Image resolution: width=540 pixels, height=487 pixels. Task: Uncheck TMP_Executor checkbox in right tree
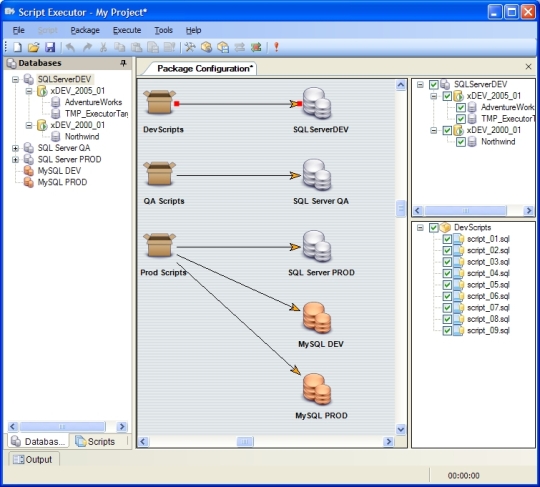(x=461, y=119)
